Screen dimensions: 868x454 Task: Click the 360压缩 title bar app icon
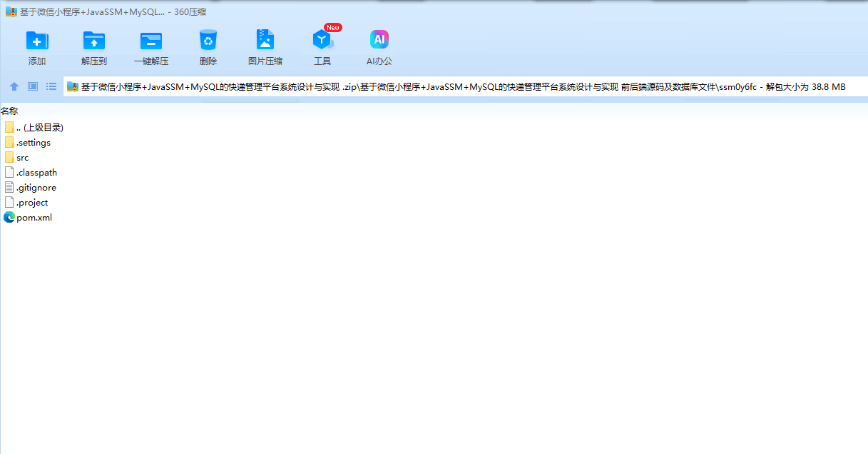click(11, 11)
